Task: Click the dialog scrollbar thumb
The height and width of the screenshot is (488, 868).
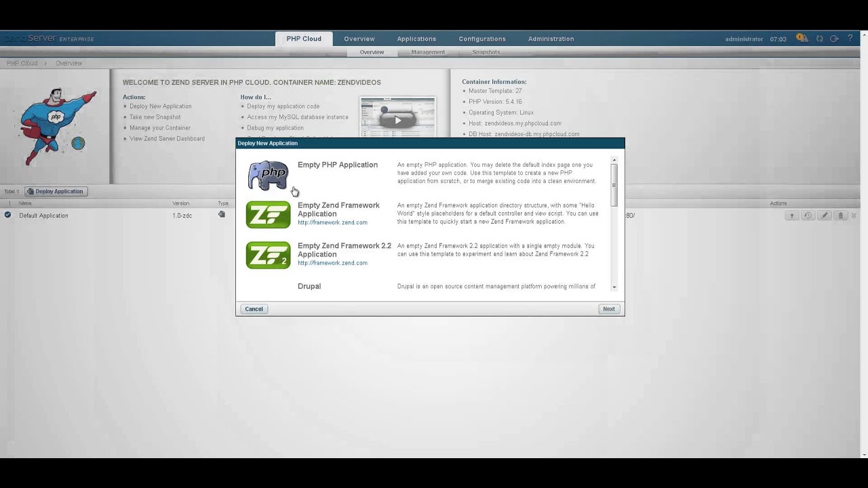Action: [x=614, y=185]
